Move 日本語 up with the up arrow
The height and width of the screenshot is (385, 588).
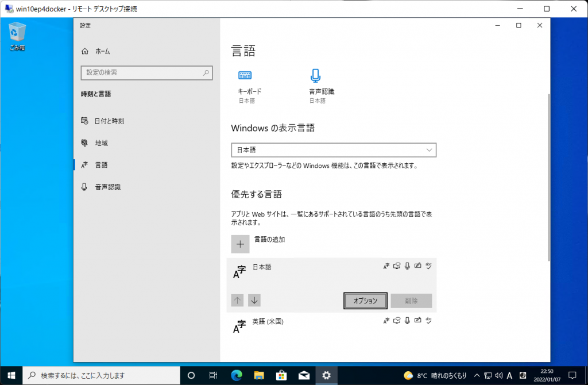pyautogui.click(x=237, y=300)
